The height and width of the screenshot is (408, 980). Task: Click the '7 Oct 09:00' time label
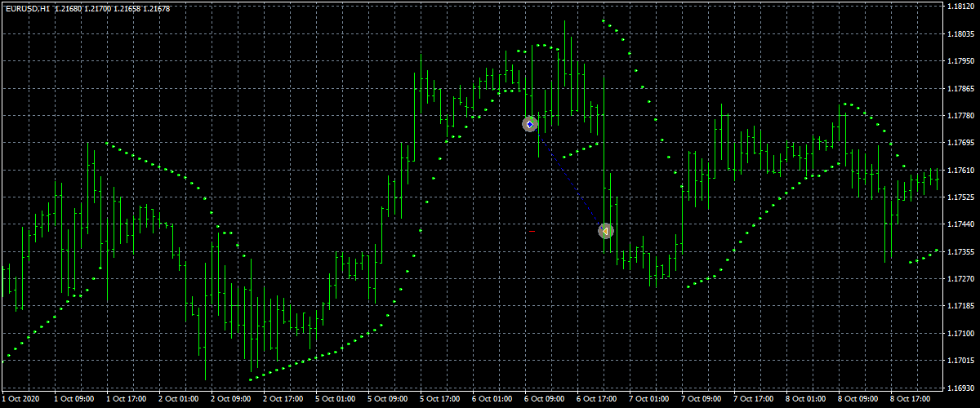(x=701, y=400)
